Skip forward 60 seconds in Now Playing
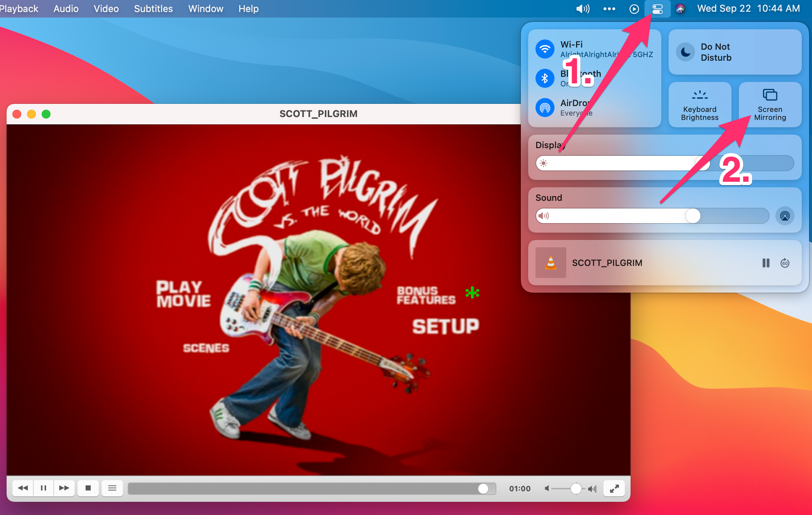This screenshot has width=812, height=515. 785,263
